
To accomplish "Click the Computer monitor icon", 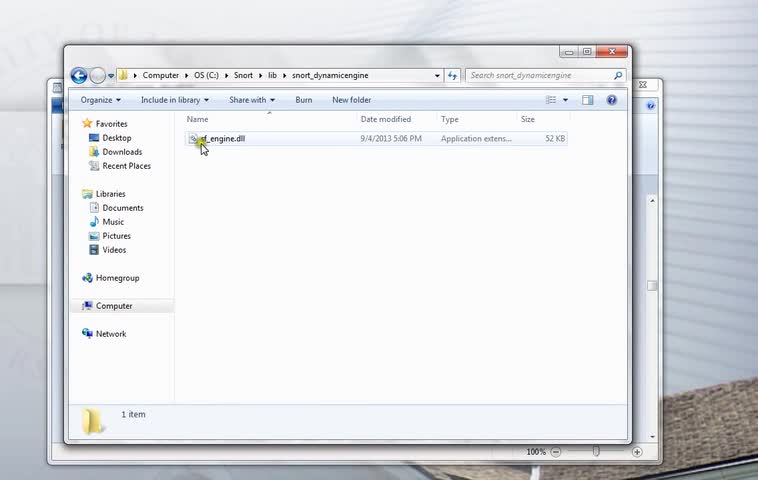I will point(87,306).
